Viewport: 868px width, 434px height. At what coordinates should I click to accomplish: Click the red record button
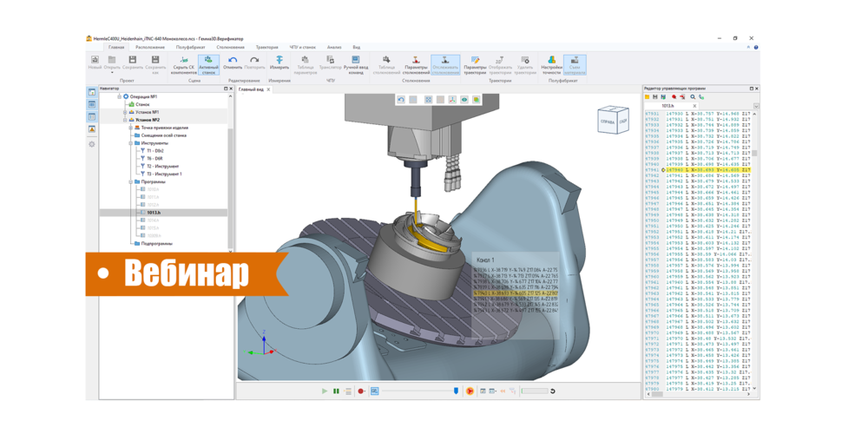click(360, 391)
